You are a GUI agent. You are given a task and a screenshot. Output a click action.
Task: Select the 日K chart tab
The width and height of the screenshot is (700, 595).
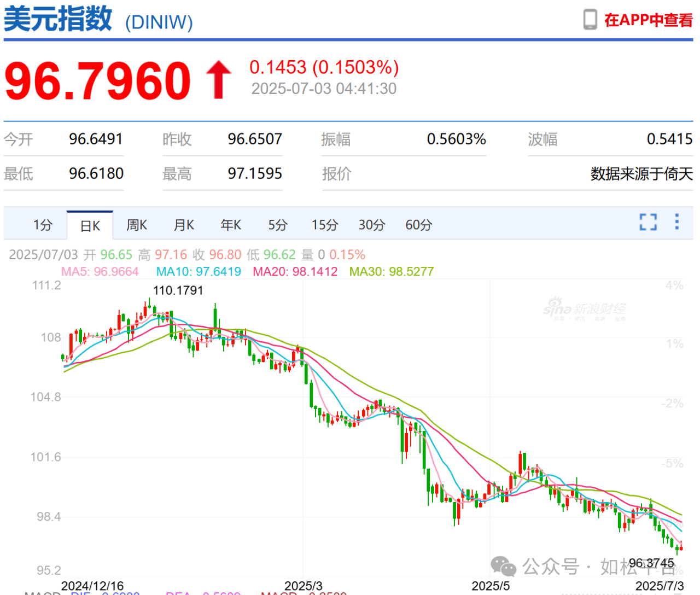tap(90, 225)
